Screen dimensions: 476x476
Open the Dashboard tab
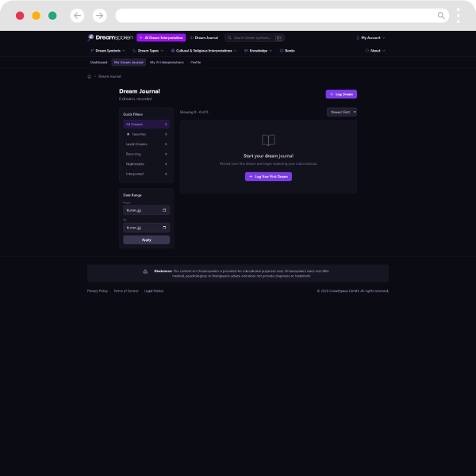[98, 62]
